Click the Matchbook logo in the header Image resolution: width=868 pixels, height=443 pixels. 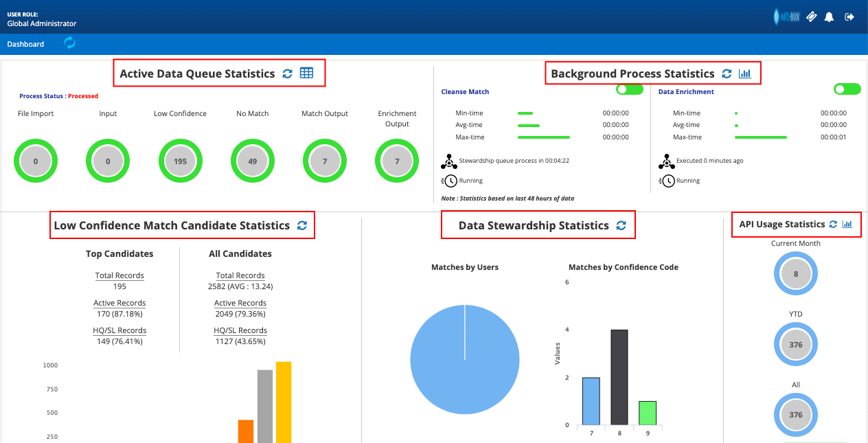pos(788,16)
